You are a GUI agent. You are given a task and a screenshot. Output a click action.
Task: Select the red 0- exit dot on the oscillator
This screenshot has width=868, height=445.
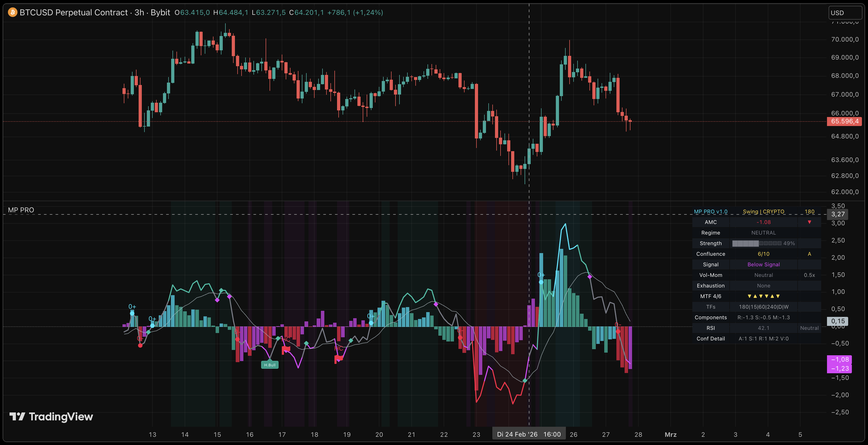[140, 345]
